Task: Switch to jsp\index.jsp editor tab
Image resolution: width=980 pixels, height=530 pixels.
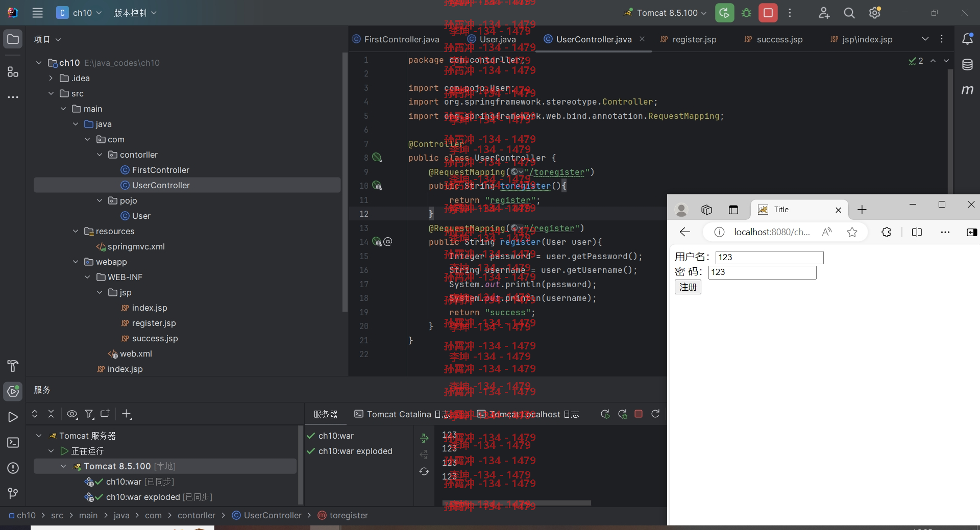Action: (861, 39)
